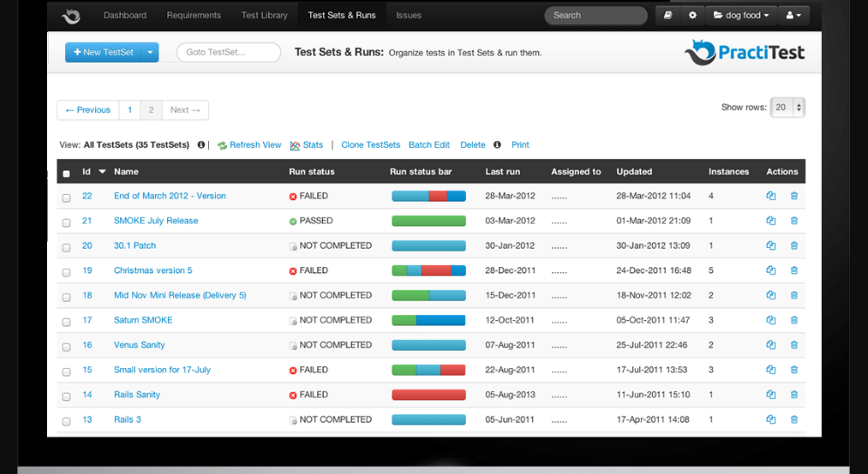Screen dimensions: 868x474
Task: Expand the New TestSet dropdown arrow
Action: (x=150, y=52)
